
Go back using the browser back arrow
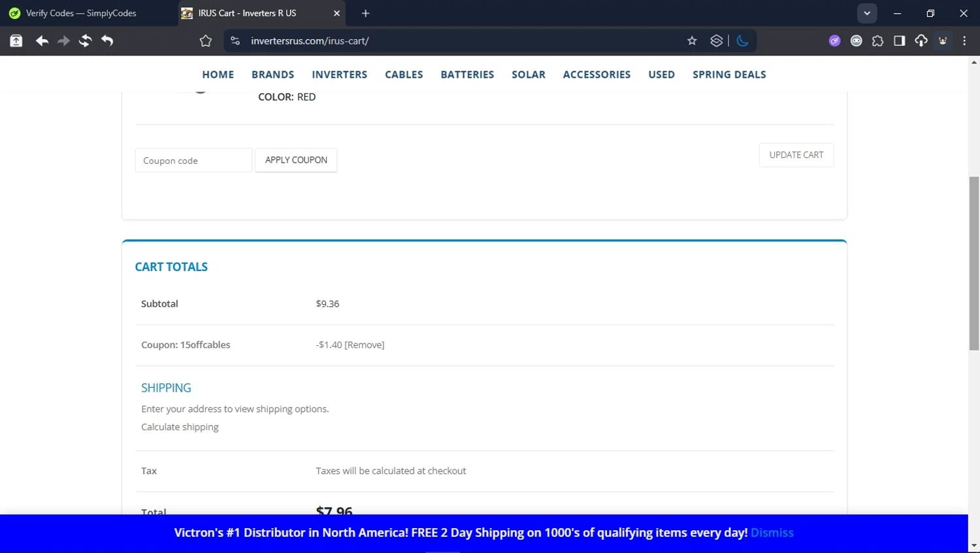pos(42,41)
